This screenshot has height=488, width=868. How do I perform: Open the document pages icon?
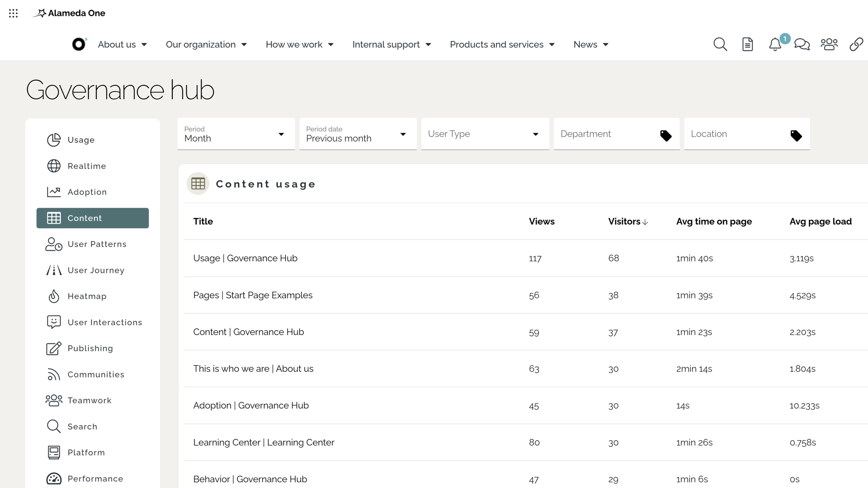click(748, 44)
